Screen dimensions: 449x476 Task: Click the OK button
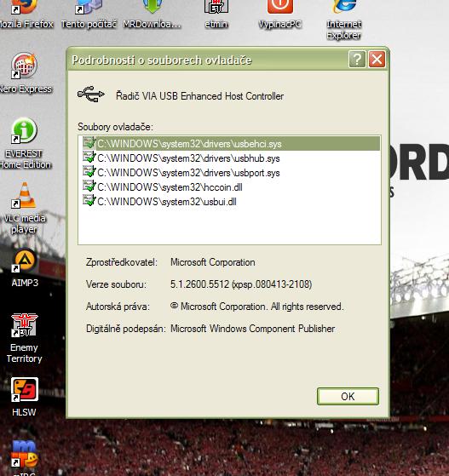tap(348, 396)
